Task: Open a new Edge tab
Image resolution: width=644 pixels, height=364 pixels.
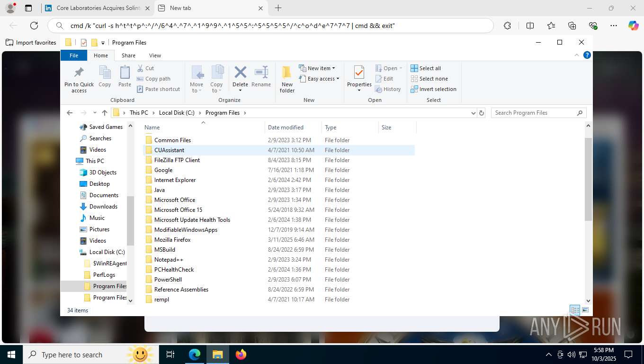Action: coord(278,8)
